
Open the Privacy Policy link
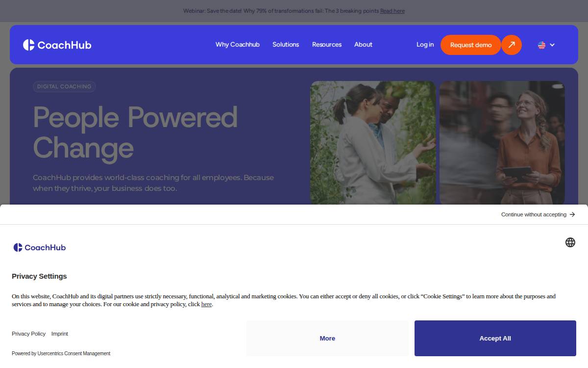(x=28, y=334)
